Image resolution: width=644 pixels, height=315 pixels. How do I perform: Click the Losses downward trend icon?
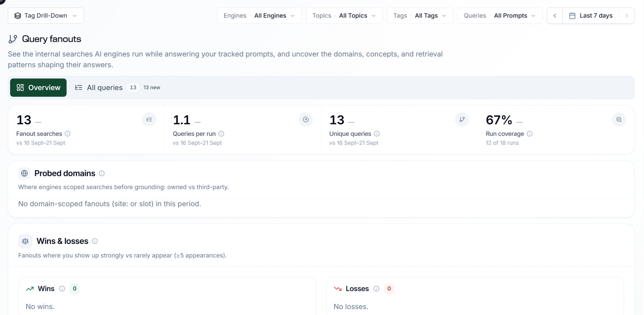338,289
